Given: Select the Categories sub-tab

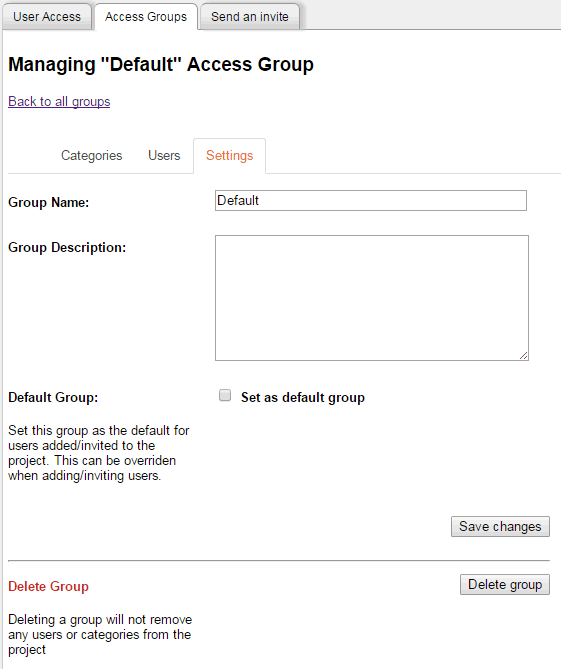Looking at the screenshot, I should point(91,155).
